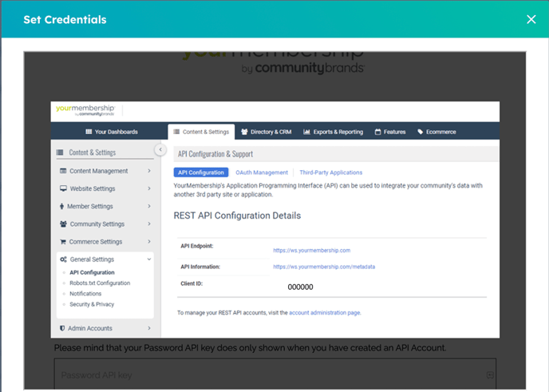Image resolution: width=549 pixels, height=392 pixels.
Task: Open OAuth Management tab
Action: 262,172
